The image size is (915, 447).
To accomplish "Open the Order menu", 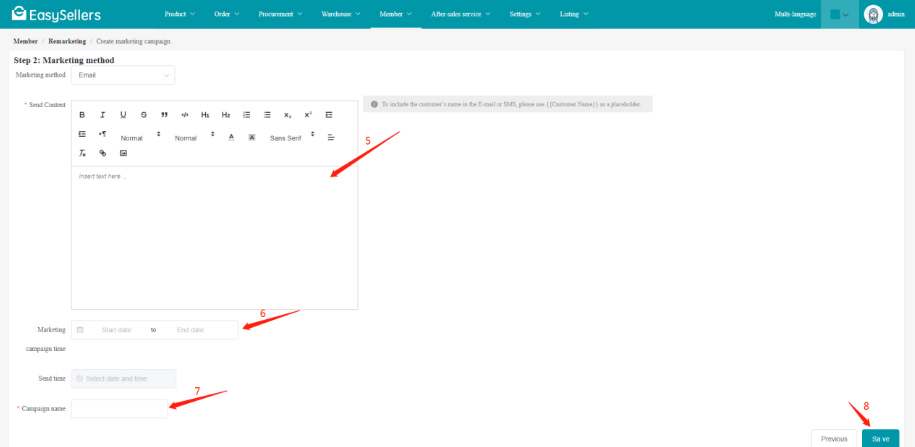I will click(226, 14).
